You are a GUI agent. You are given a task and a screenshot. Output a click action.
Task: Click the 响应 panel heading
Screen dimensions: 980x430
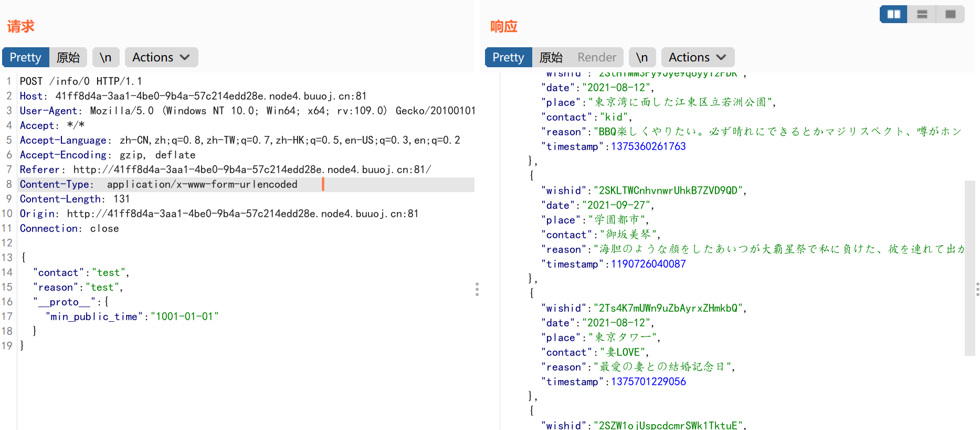[x=504, y=26]
